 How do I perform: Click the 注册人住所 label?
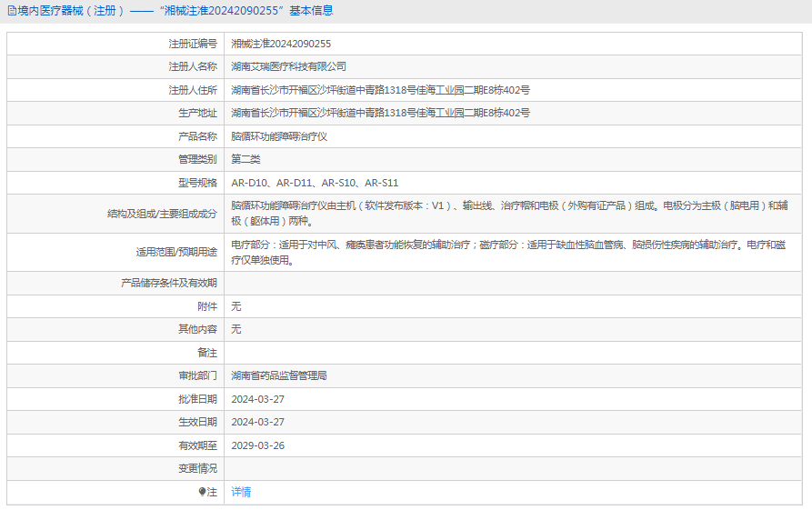pos(193,90)
